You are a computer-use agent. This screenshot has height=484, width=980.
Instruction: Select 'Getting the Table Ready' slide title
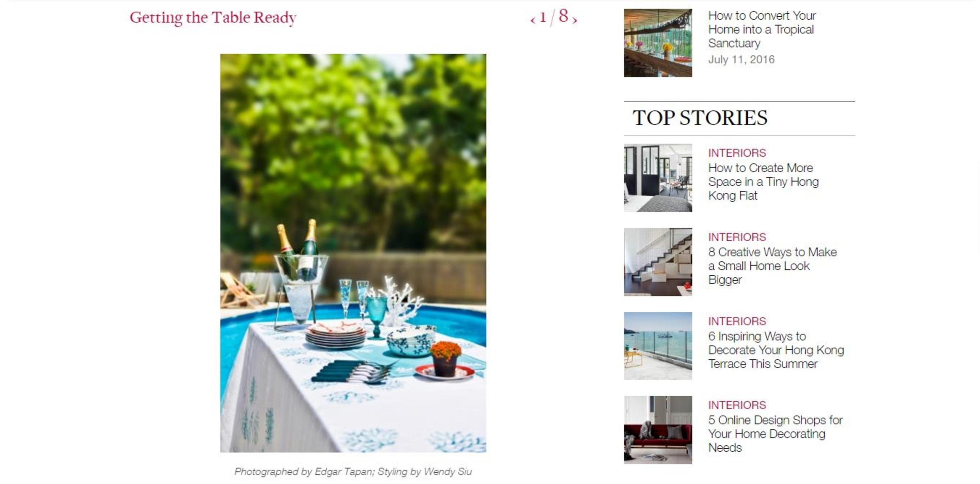pos(213,18)
